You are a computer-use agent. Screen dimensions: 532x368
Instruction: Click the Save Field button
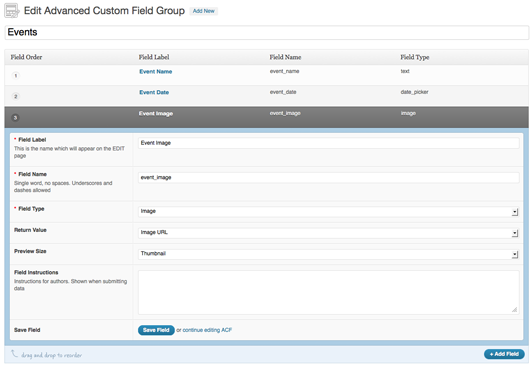click(156, 330)
